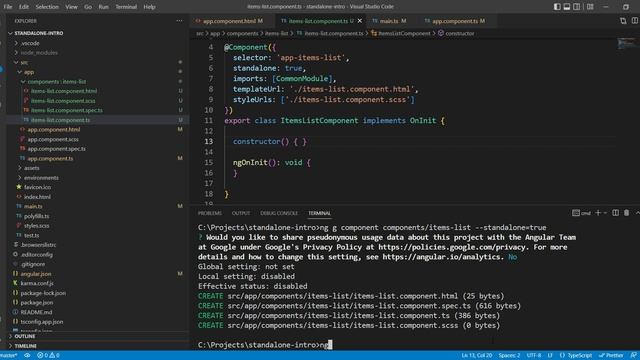Open items-list.component.scss in explorer
The width and height of the screenshot is (640, 360).
pos(63,101)
